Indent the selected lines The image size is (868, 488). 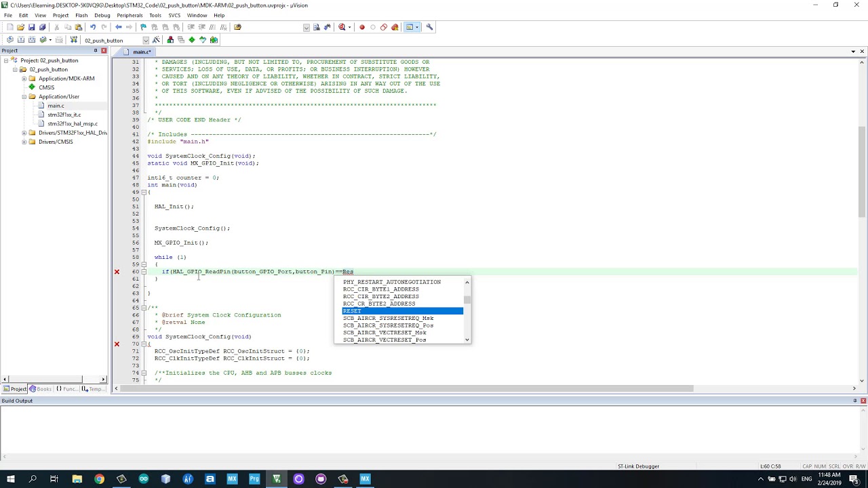tap(191, 27)
